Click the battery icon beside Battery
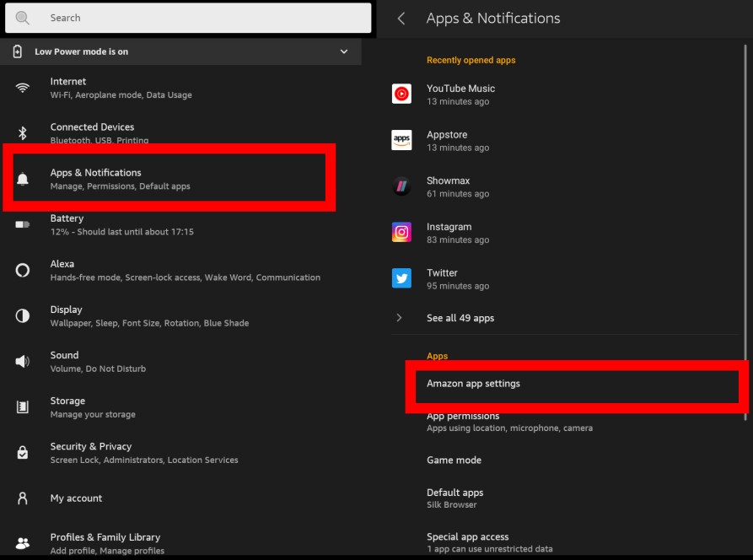This screenshot has height=560, width=753. [x=22, y=224]
